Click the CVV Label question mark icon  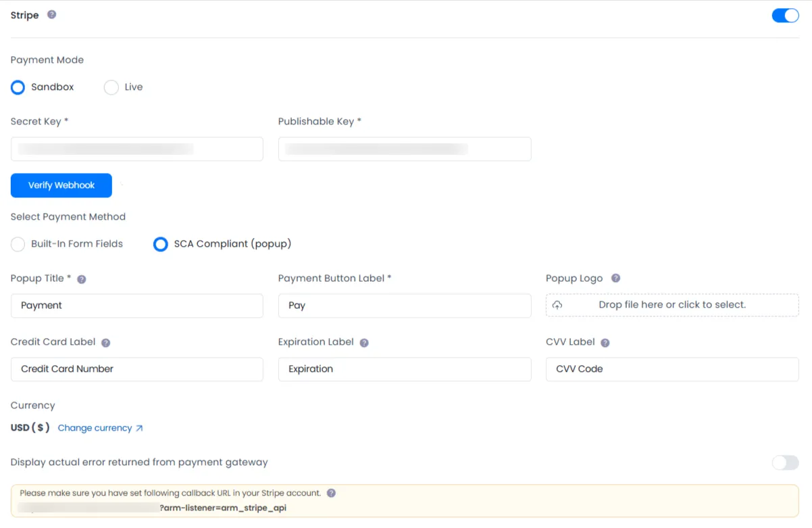coord(605,343)
